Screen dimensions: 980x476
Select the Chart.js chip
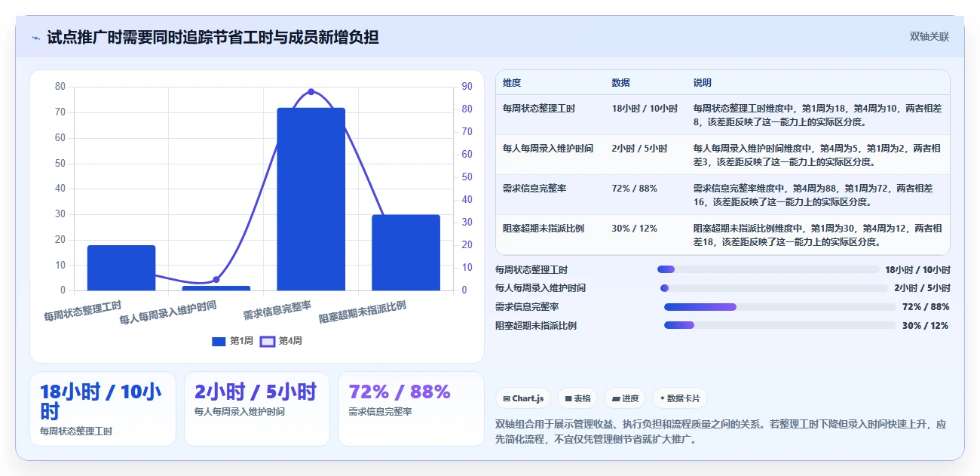523,398
